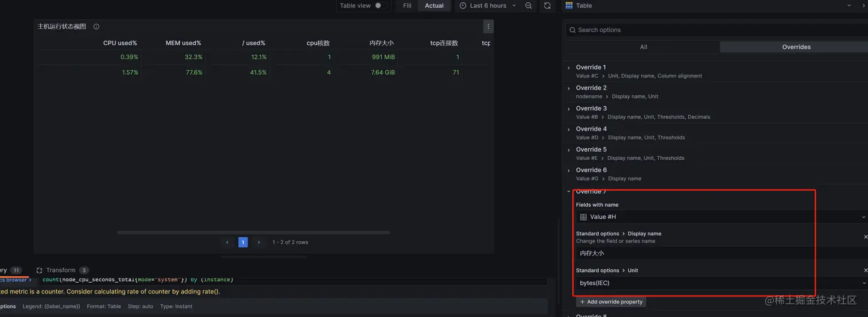Click the zoom out time range icon

pyautogui.click(x=529, y=6)
